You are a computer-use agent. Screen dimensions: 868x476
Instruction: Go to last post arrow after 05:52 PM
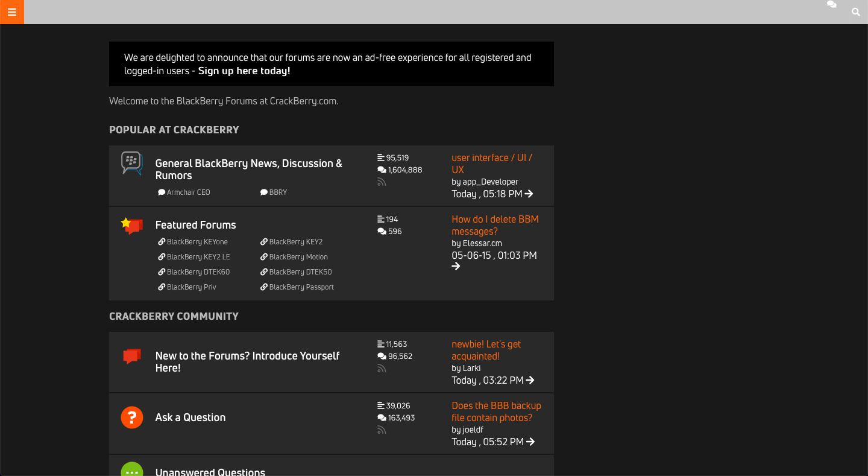pyautogui.click(x=530, y=442)
